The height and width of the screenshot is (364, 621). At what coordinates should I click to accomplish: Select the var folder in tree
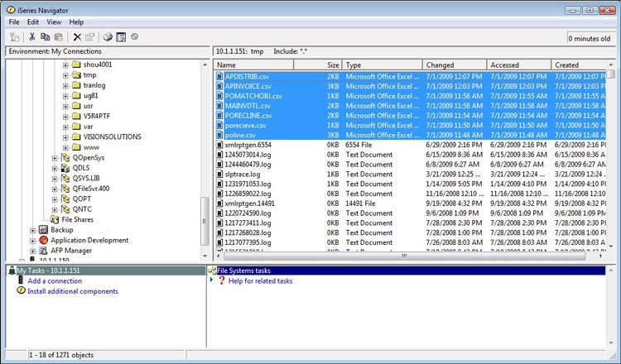[88, 127]
